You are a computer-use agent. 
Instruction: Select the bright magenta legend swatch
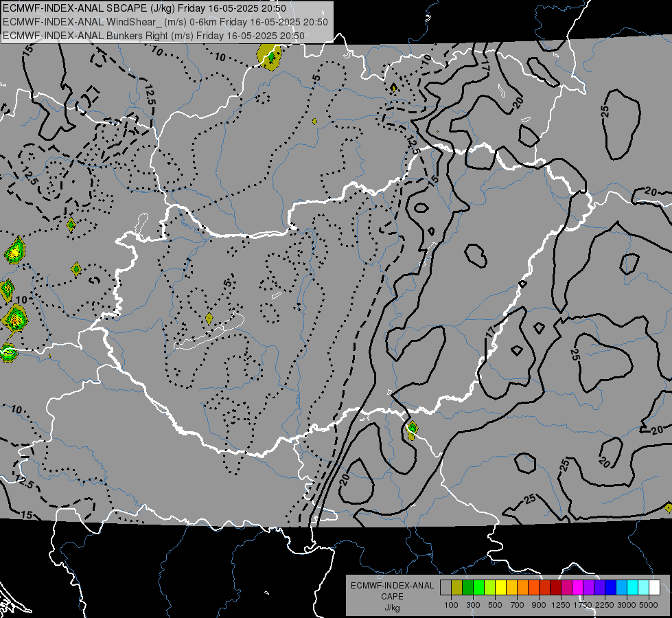point(578,588)
